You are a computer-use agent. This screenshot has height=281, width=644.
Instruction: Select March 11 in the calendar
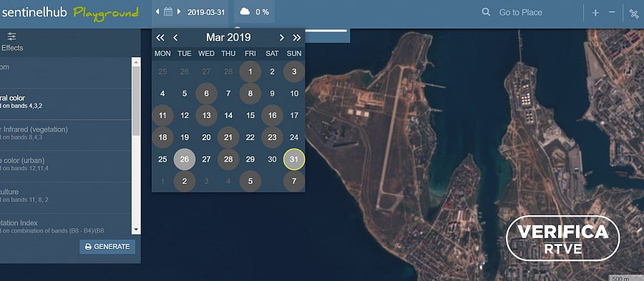[x=162, y=115]
